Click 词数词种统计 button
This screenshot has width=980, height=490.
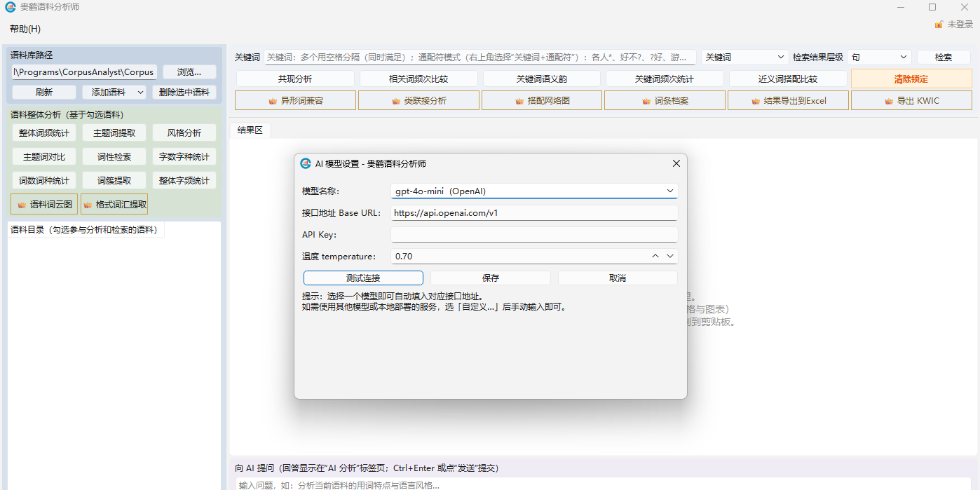coord(43,180)
